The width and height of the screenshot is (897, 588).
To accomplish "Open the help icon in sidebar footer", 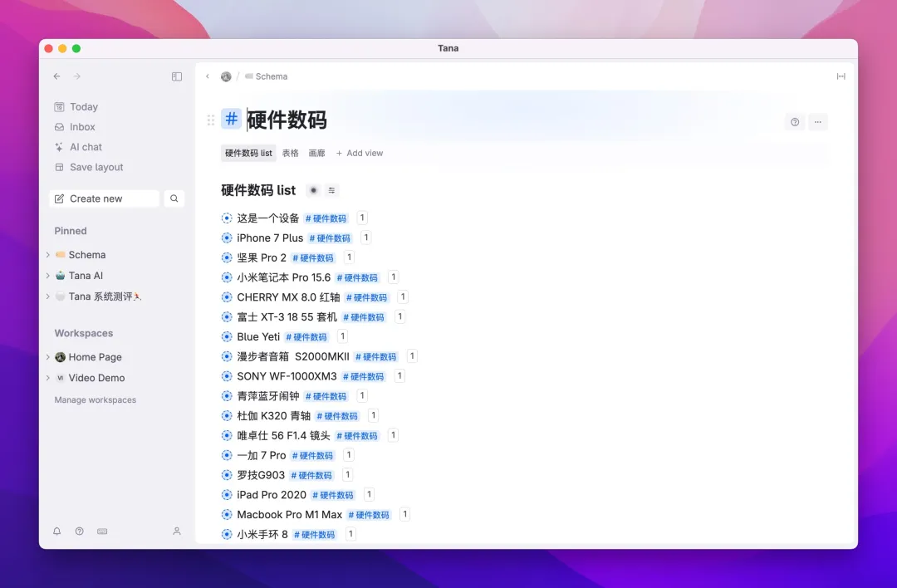I will coord(80,532).
